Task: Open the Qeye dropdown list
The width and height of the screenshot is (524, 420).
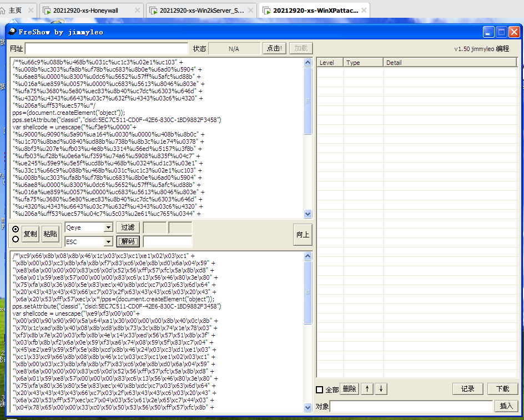Action: tap(108, 227)
